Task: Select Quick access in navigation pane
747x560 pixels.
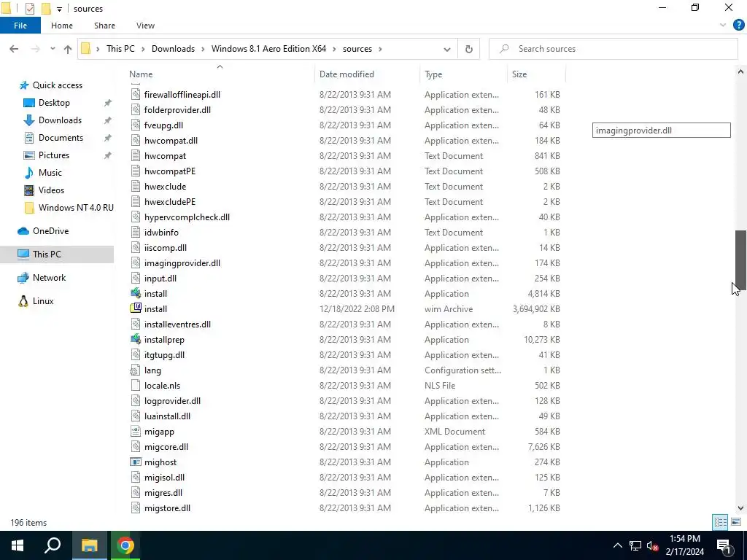Action: [x=57, y=85]
